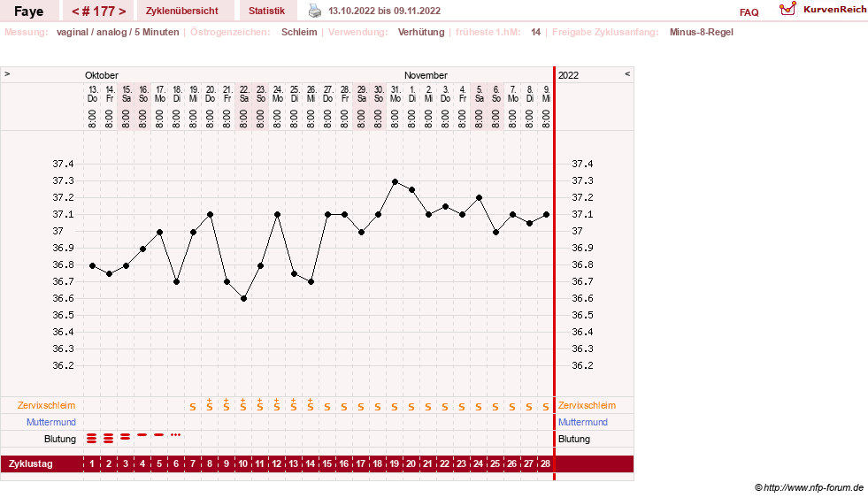868x498 pixels.
Task: Click the Verhütung setting value
Action: pyautogui.click(x=421, y=32)
